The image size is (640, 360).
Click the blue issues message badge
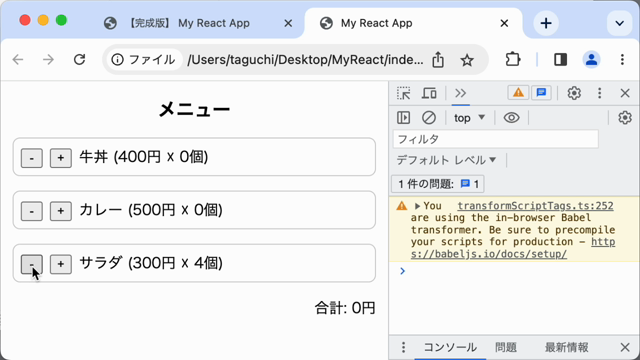(x=542, y=93)
